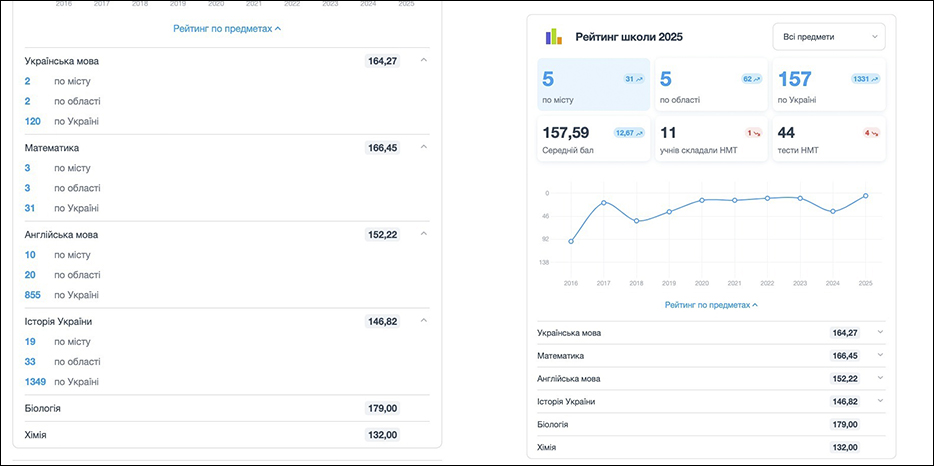Expand Математика row in right panel
Screen dimensions: 934x466
(880, 355)
